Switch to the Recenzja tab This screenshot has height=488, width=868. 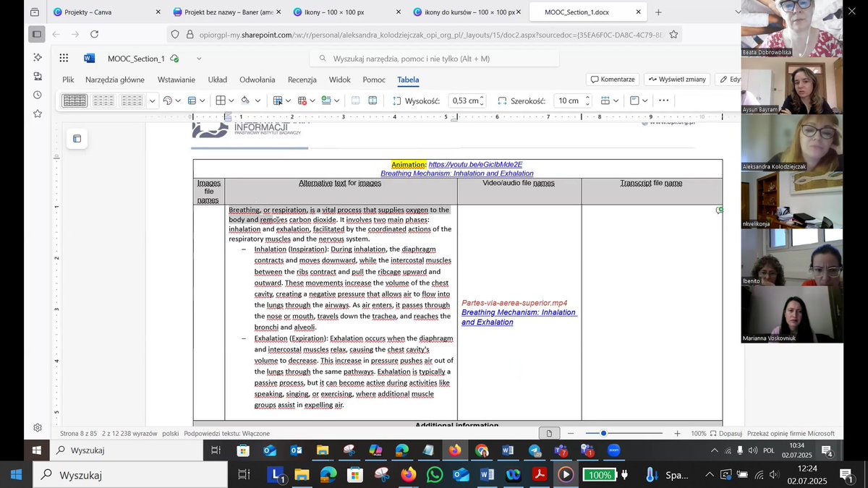pyautogui.click(x=302, y=80)
